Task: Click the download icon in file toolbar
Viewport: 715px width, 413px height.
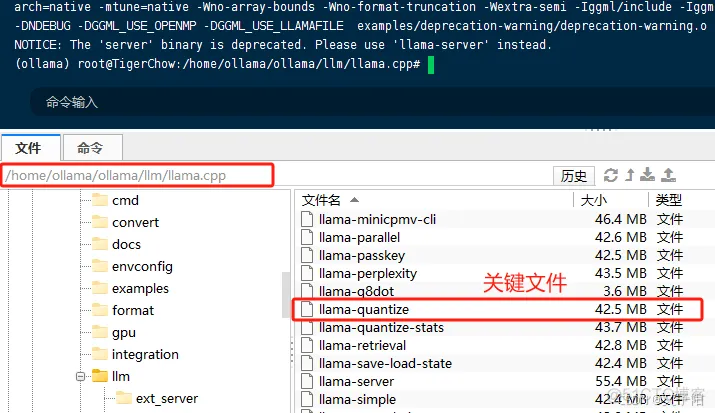Action: coord(648,175)
